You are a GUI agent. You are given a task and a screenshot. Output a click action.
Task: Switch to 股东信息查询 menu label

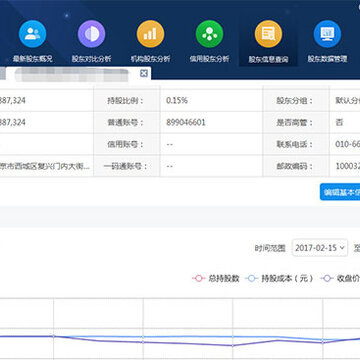tap(268, 60)
